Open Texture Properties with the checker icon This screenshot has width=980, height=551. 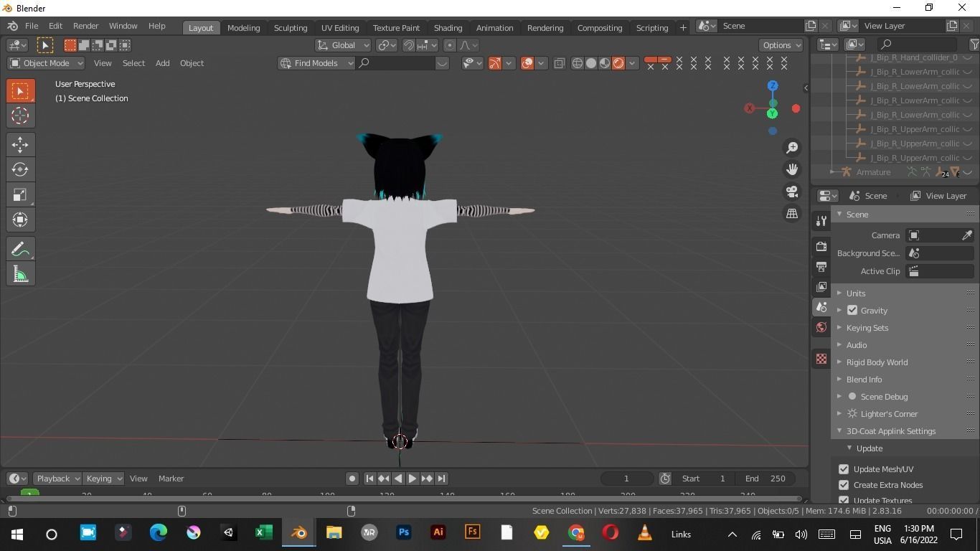(x=821, y=359)
